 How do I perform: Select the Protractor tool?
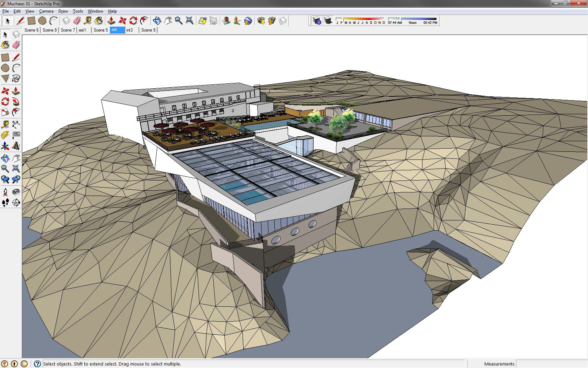click(5, 135)
